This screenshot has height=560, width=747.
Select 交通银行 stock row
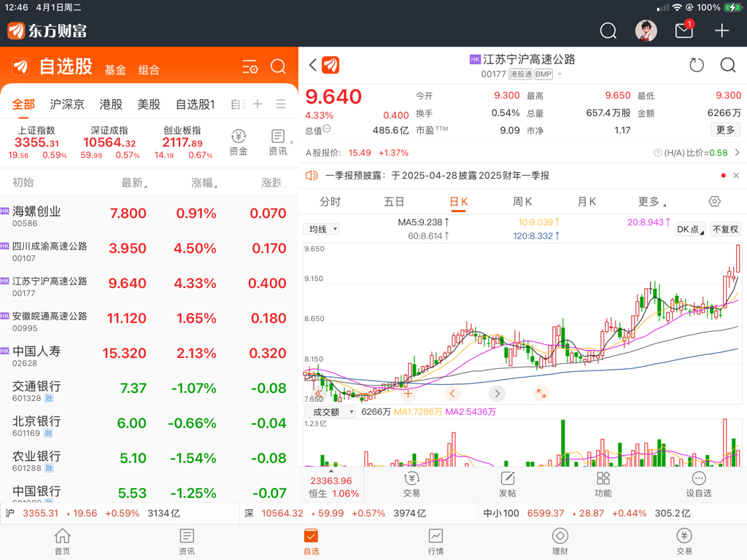(x=149, y=388)
